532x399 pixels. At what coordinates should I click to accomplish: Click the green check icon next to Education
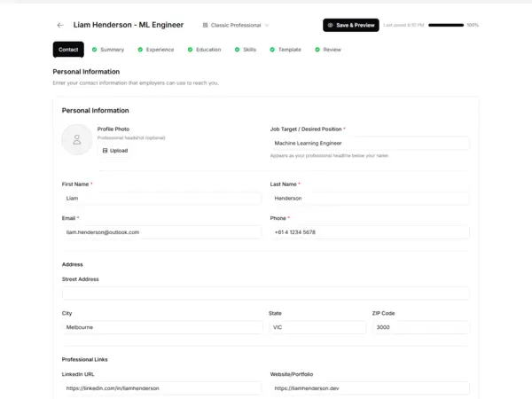(x=190, y=50)
